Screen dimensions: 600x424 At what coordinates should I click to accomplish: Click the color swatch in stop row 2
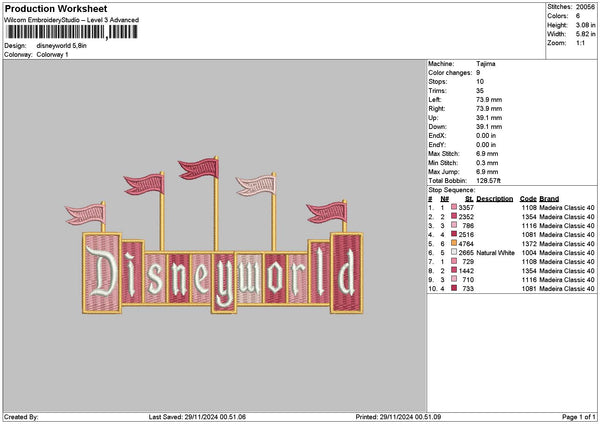454,216
